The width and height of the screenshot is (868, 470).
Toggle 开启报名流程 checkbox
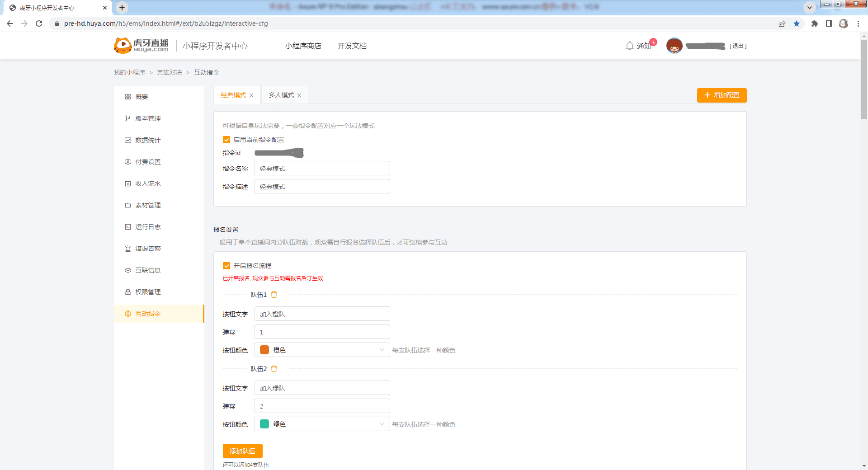coord(226,266)
